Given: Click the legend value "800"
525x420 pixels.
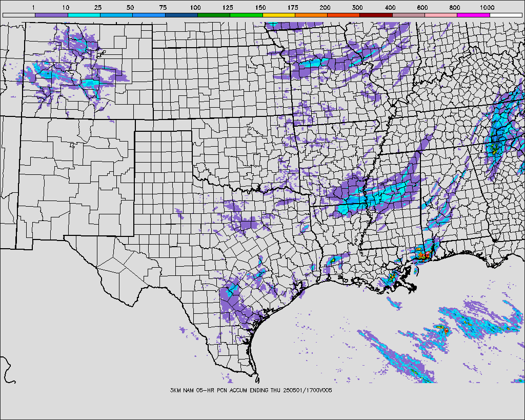Looking at the screenshot, I should click(x=455, y=8).
